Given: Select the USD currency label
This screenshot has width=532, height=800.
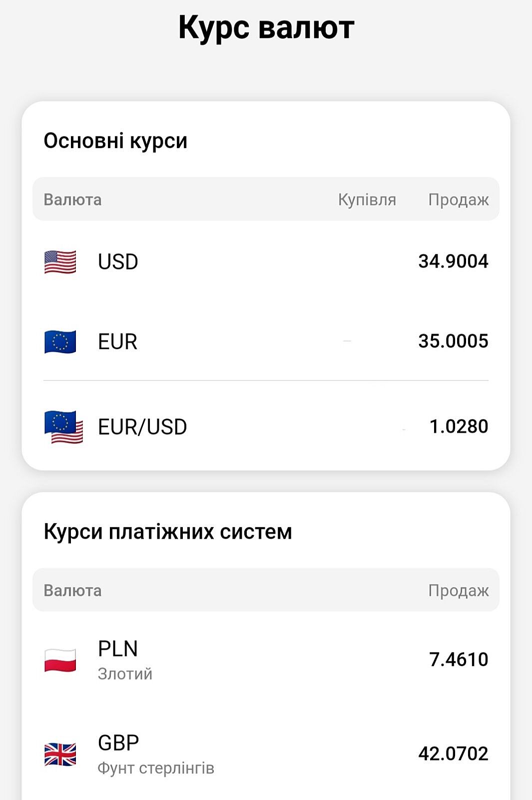Looking at the screenshot, I should click(x=118, y=262).
